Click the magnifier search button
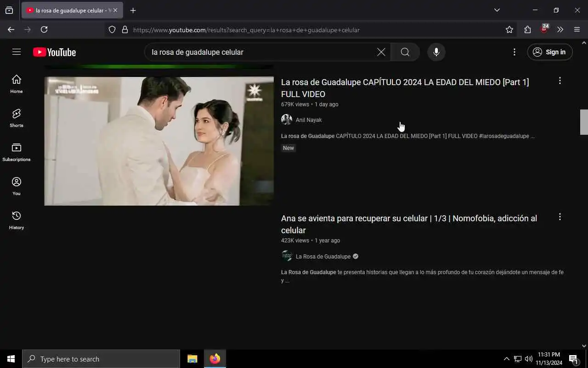Screen dimensions: 588x368 click(405, 52)
